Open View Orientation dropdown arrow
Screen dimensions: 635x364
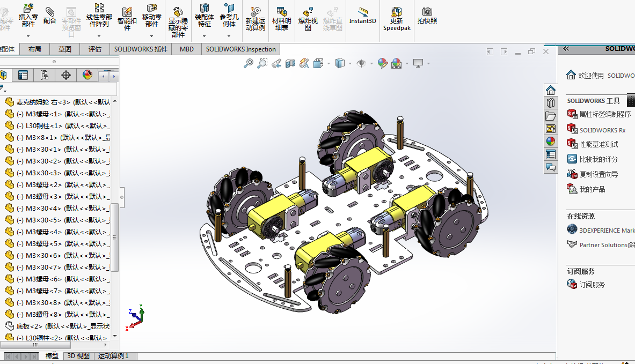click(329, 63)
